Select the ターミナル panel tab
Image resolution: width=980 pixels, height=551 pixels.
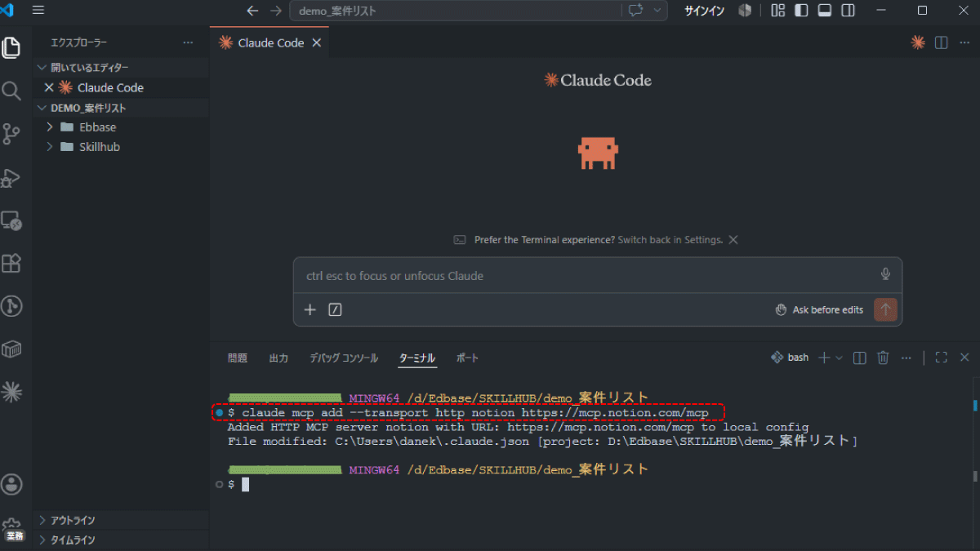tap(417, 358)
